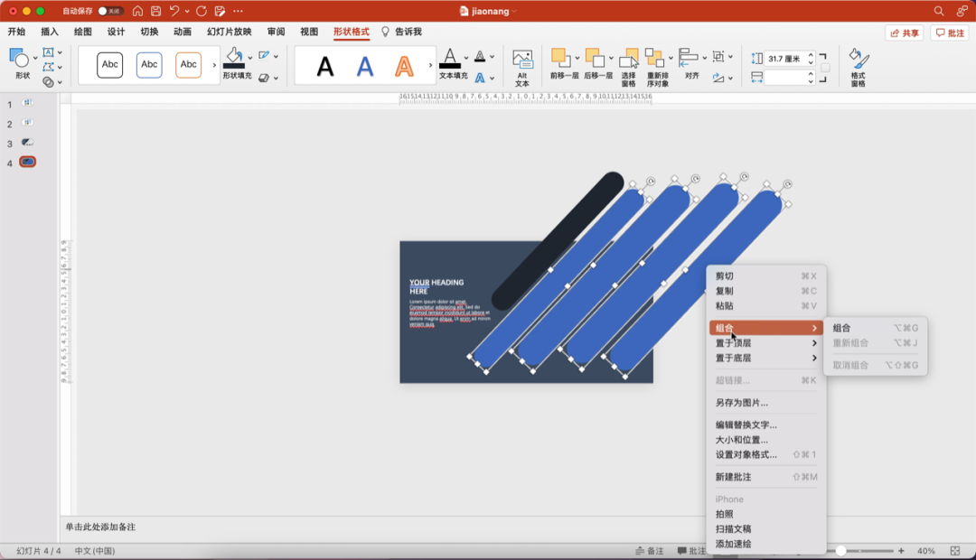Click the merge shapes icon
This screenshot has width=976, height=560.
pos(48,81)
